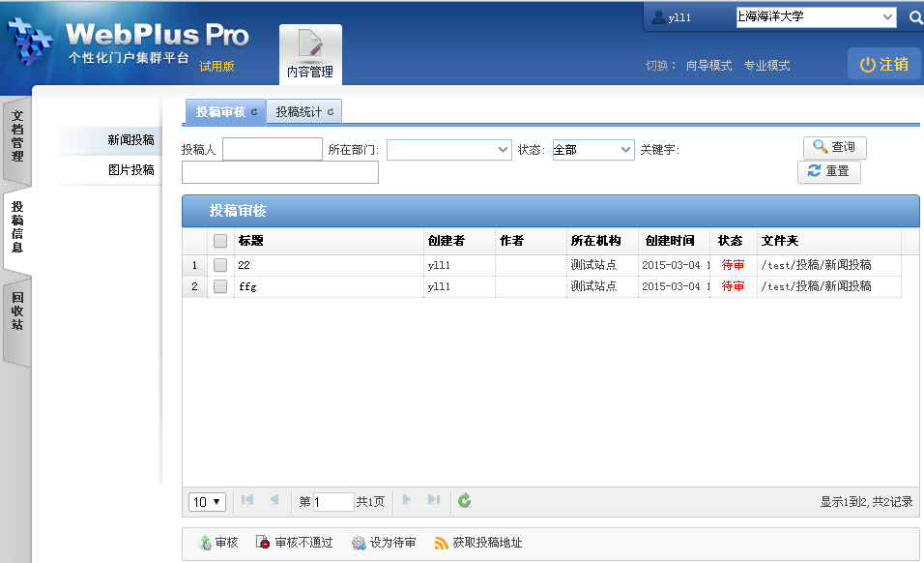The height and width of the screenshot is (563, 924).
Task: Click the 投稿人 input field
Action: point(272,149)
